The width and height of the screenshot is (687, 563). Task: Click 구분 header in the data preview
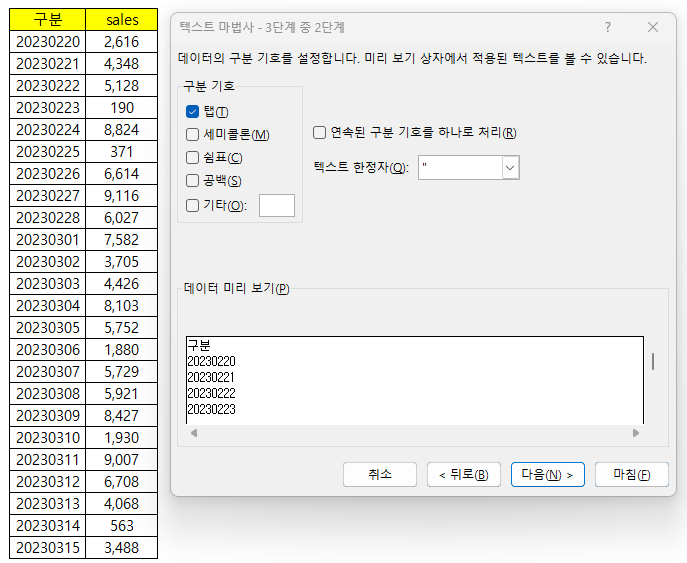[x=199, y=345]
